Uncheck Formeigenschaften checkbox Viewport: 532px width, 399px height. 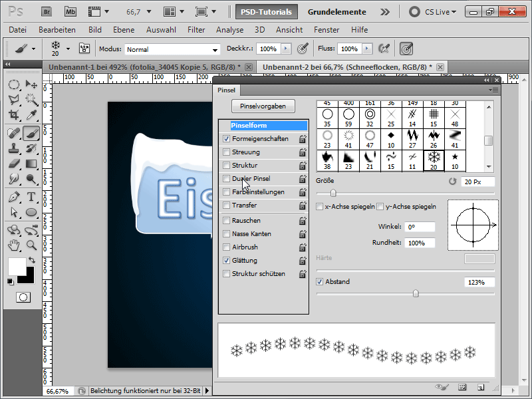[x=226, y=139]
